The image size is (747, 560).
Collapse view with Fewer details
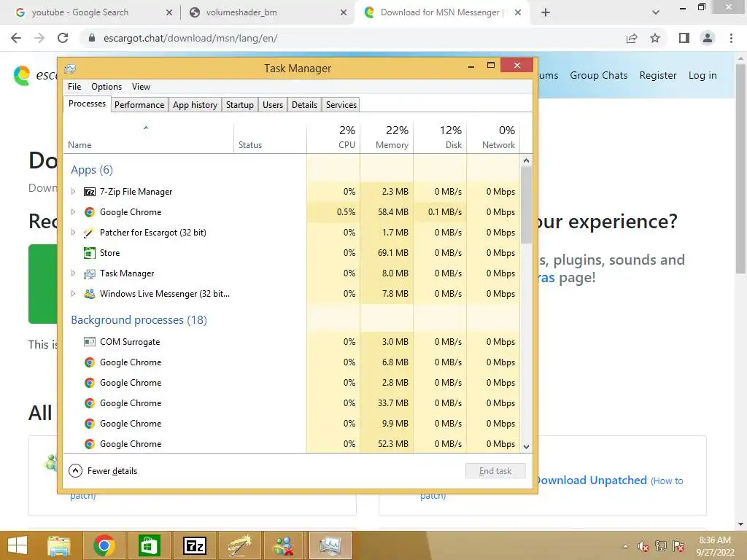[104, 471]
